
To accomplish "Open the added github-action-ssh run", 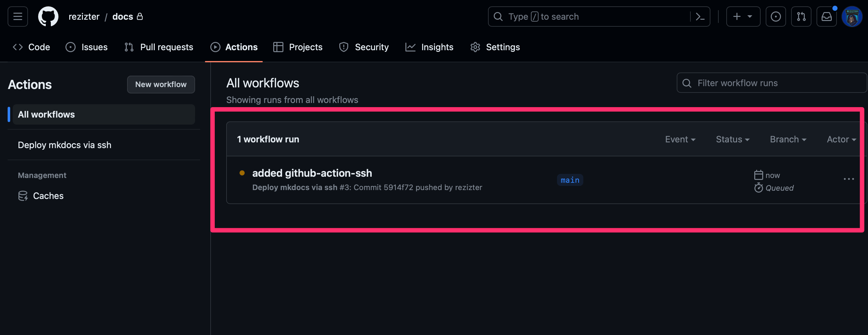I will pyautogui.click(x=312, y=173).
